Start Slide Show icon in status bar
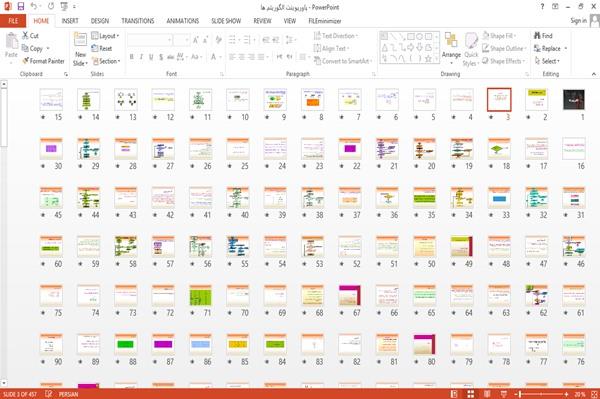The width and height of the screenshot is (600, 399). [x=504, y=394]
